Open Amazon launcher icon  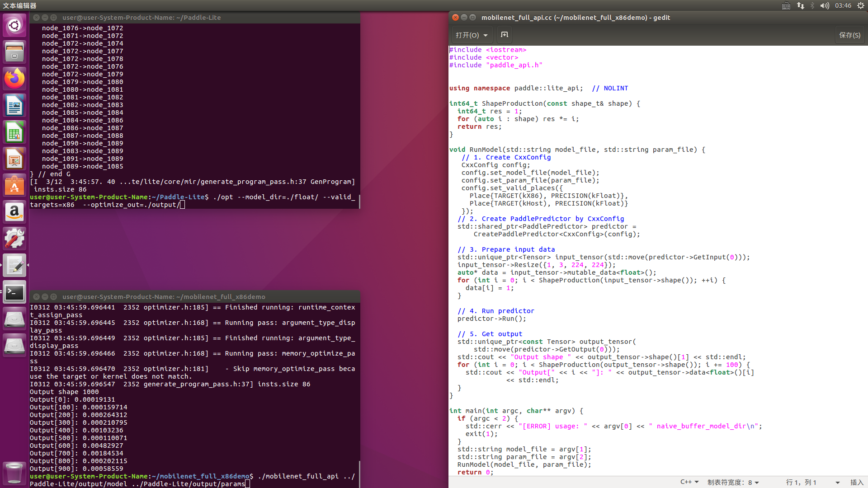point(14,212)
